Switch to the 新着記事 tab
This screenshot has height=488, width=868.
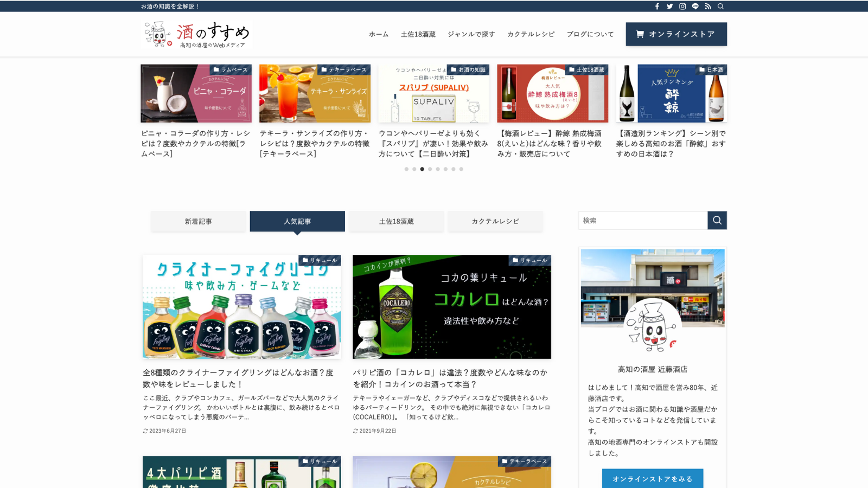click(x=198, y=221)
